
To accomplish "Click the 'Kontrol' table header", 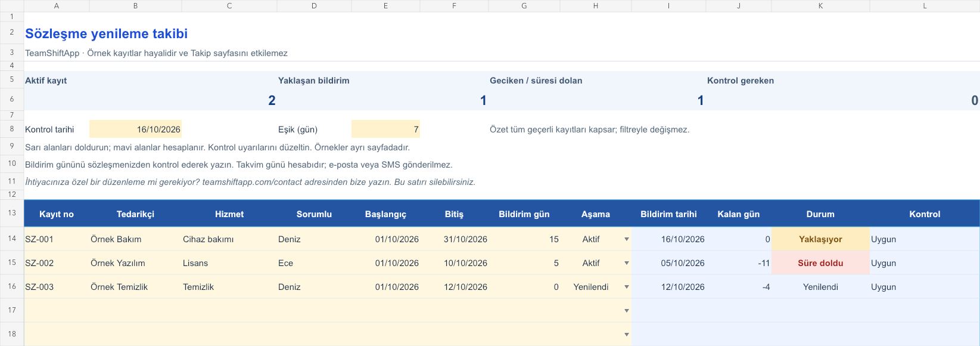I will [x=925, y=214].
